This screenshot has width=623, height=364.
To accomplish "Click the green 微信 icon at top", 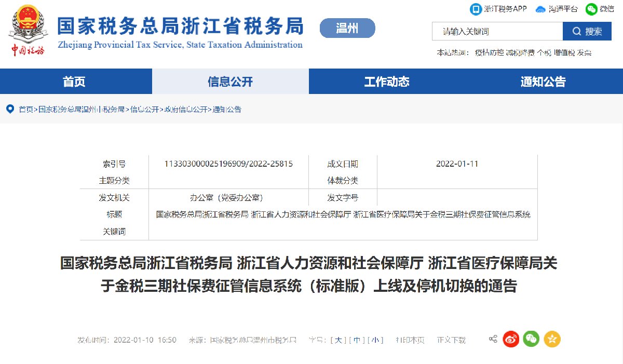I will tap(591, 9).
